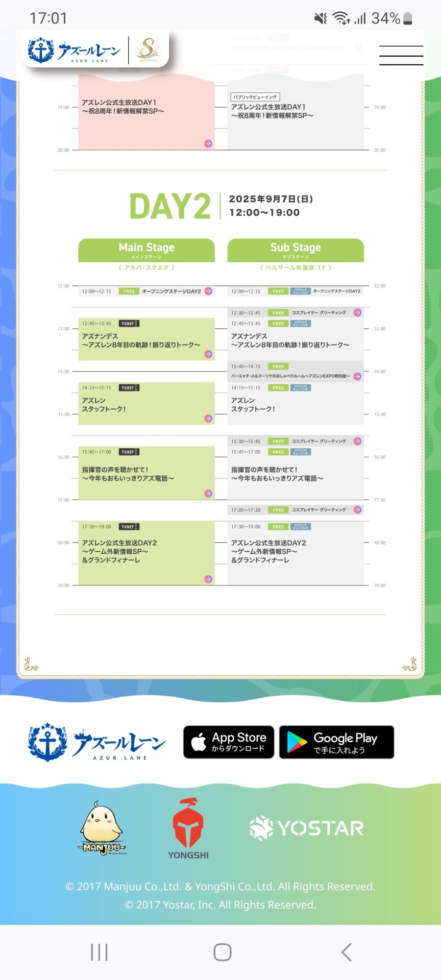
Task: Open arrow for 12:30 コスプレイヤー グリーティング
Action: tap(358, 313)
